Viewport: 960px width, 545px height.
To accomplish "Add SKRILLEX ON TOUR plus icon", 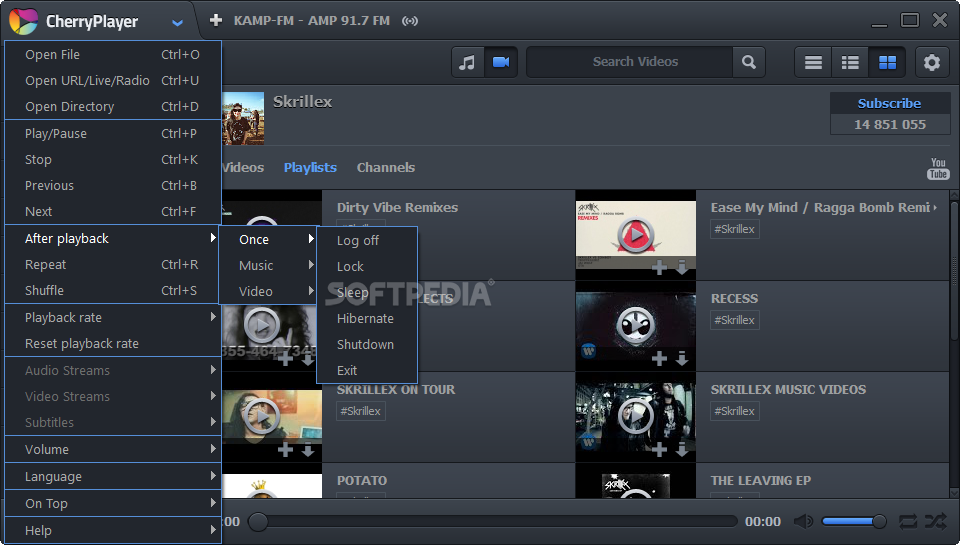I will pos(285,450).
